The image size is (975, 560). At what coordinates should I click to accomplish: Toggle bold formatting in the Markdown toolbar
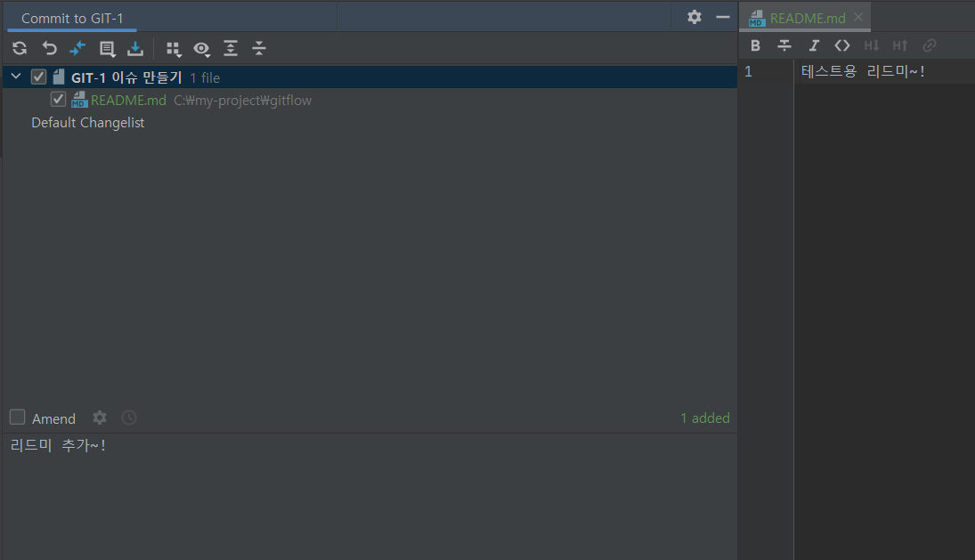point(755,45)
